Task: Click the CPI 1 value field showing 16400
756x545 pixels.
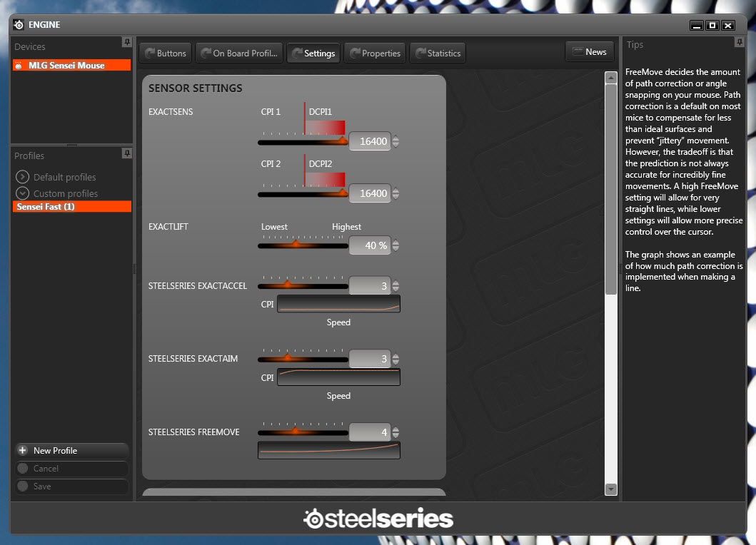Action: [370, 141]
